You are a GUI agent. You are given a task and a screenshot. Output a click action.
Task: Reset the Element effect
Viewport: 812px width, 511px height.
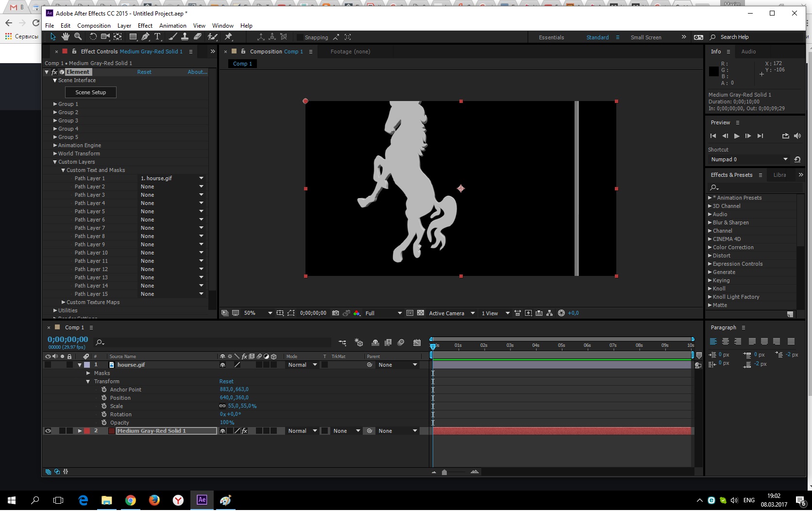[144, 72]
